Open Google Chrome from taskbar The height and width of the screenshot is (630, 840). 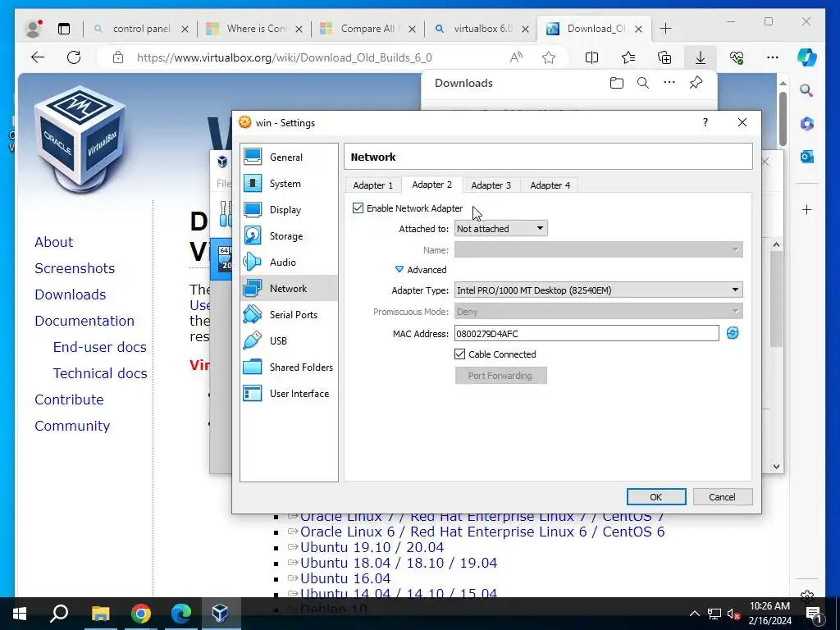pos(140,614)
